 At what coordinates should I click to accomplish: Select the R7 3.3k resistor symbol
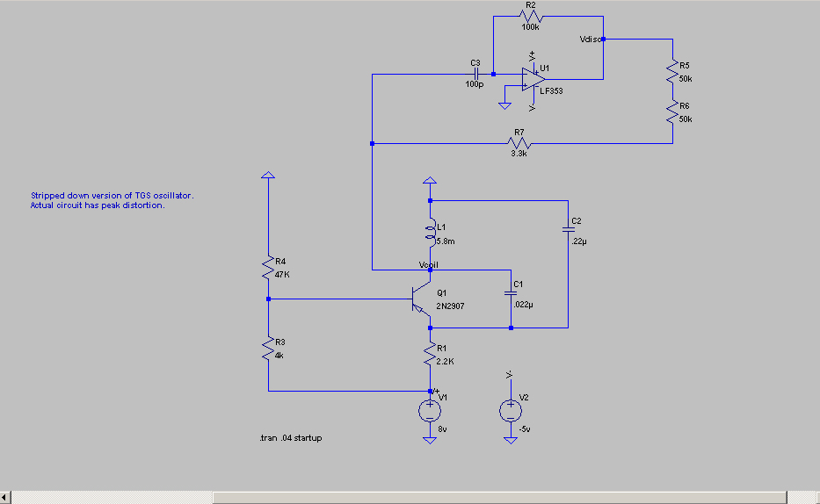[x=519, y=143]
